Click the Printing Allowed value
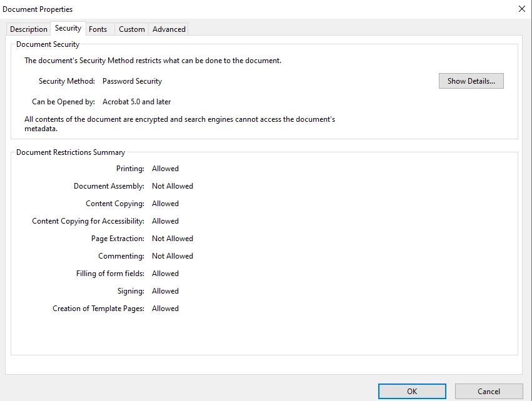The image size is (532, 401). [165, 169]
